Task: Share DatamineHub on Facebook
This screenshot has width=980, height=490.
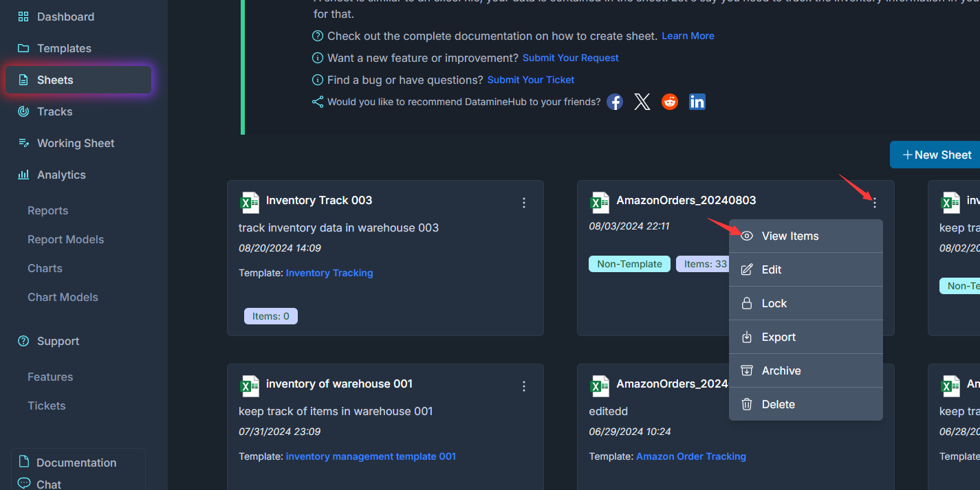Action: (615, 102)
